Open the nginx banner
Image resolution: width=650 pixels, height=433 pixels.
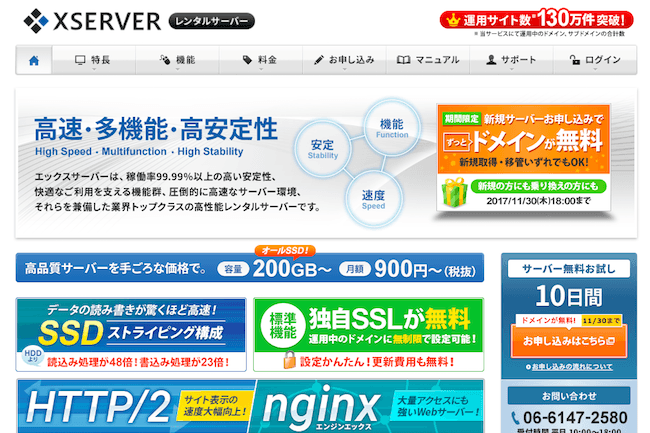[367, 406]
